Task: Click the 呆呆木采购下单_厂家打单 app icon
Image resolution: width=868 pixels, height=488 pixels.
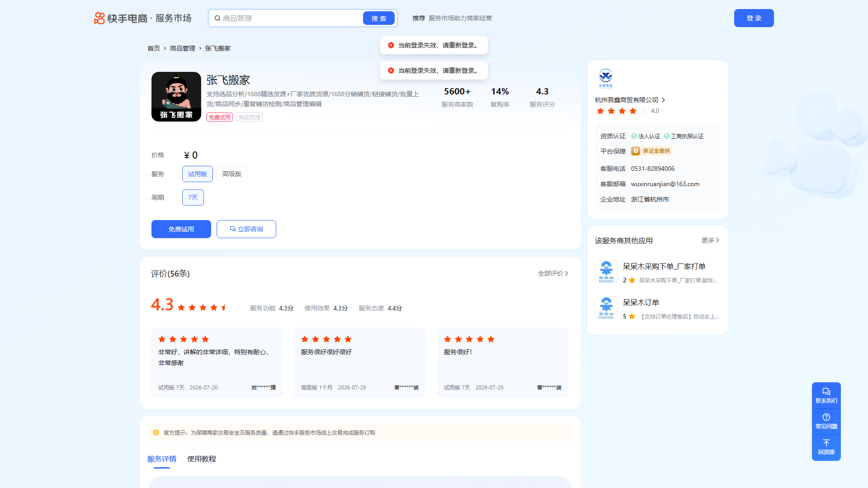Action: [606, 272]
